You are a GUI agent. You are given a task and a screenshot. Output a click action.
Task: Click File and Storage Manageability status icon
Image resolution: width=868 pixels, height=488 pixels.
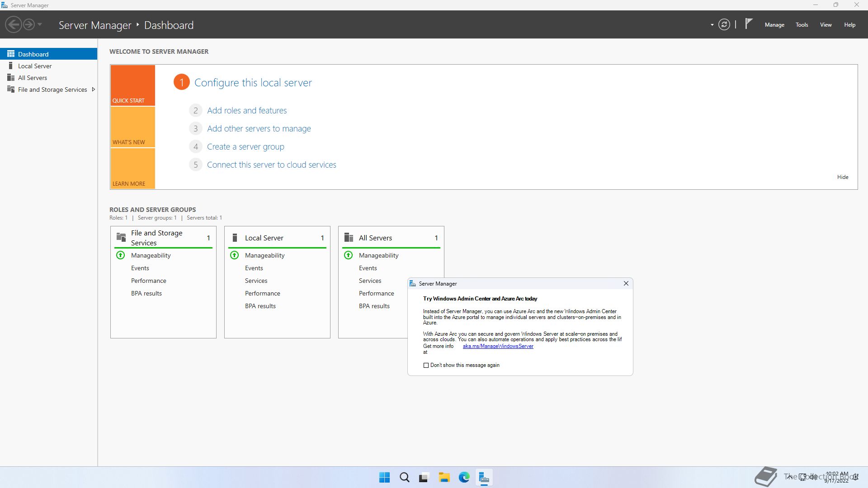pos(121,255)
